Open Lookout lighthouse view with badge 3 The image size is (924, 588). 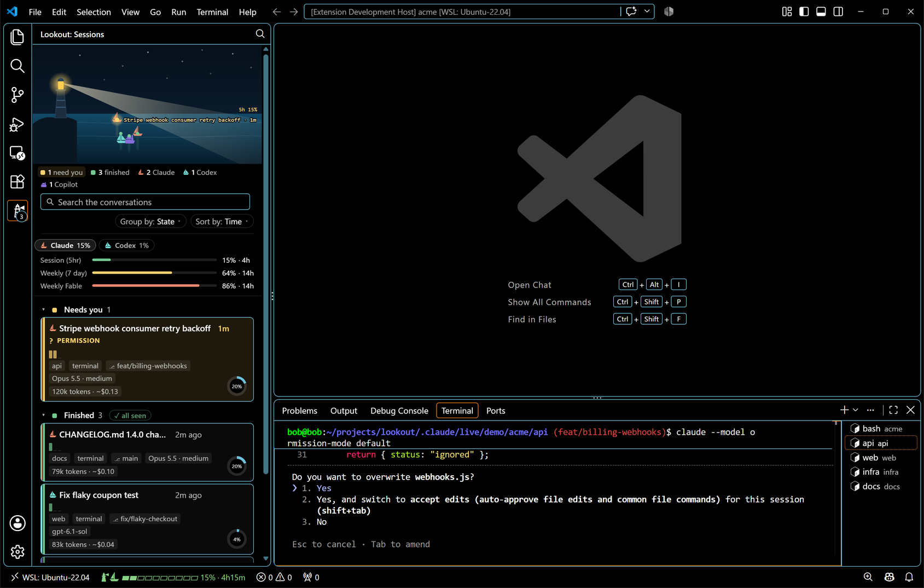(18, 211)
